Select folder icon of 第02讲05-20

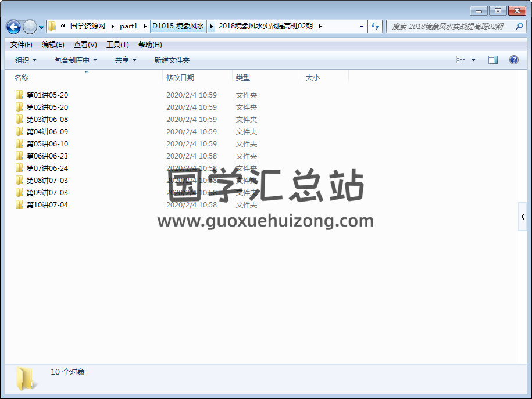(19, 107)
